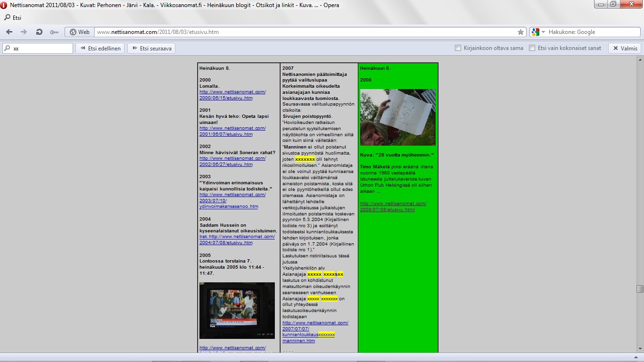Click in the find text field
Screen dimensions: 644x362
click(x=41, y=48)
